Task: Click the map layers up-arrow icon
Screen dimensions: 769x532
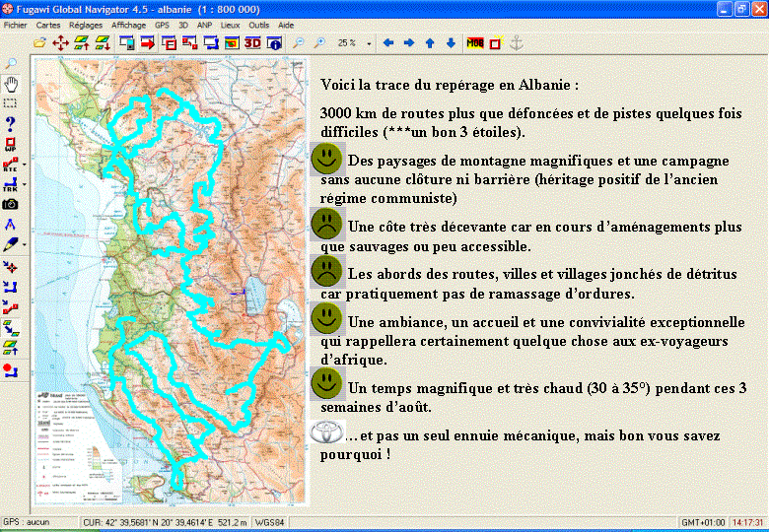Action: (x=82, y=43)
